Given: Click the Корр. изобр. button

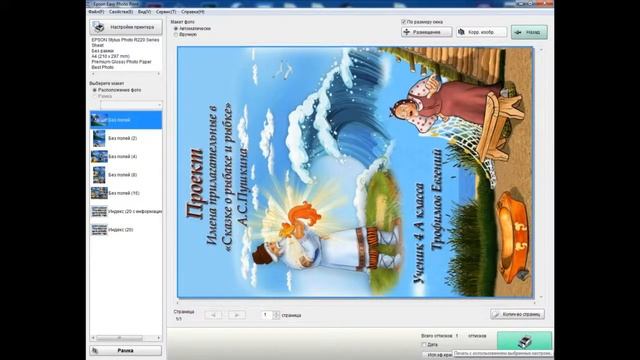Looking at the screenshot, I should click(x=481, y=32).
